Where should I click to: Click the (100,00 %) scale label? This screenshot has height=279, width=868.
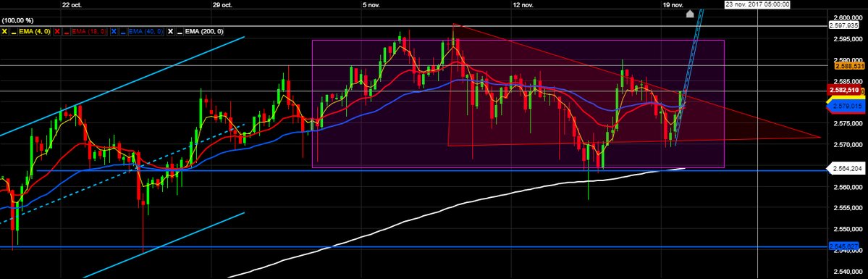(17, 20)
